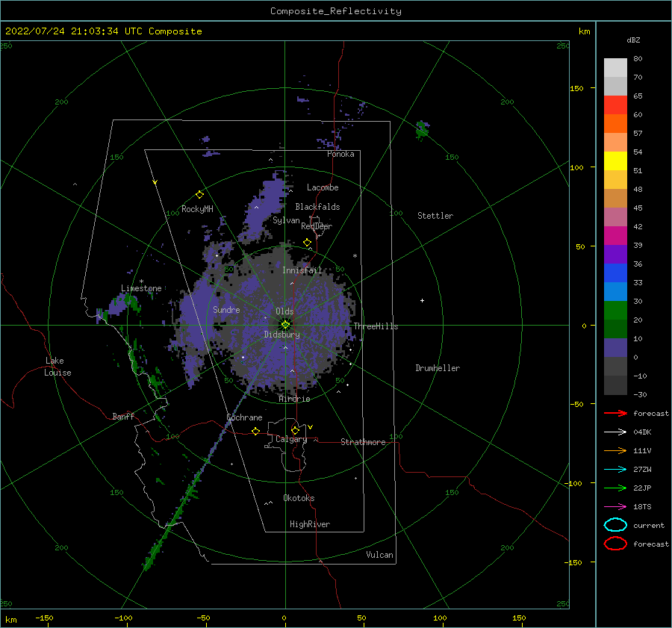Click the Okotoks town label

point(299,498)
